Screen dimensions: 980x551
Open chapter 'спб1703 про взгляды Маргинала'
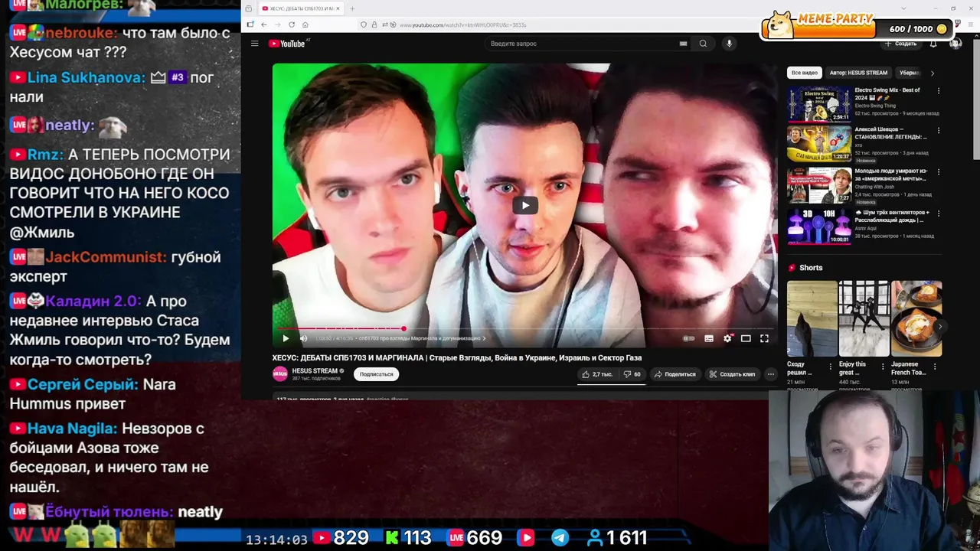tap(422, 338)
